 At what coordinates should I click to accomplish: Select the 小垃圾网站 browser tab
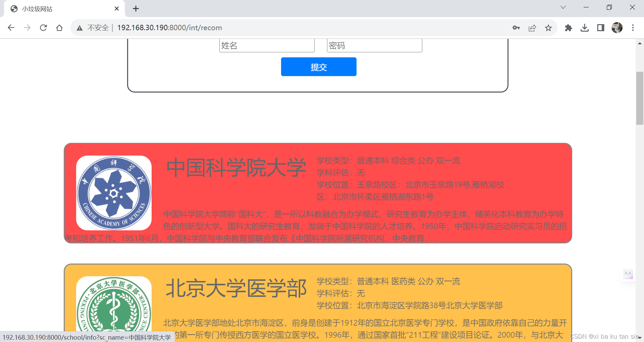[60, 9]
